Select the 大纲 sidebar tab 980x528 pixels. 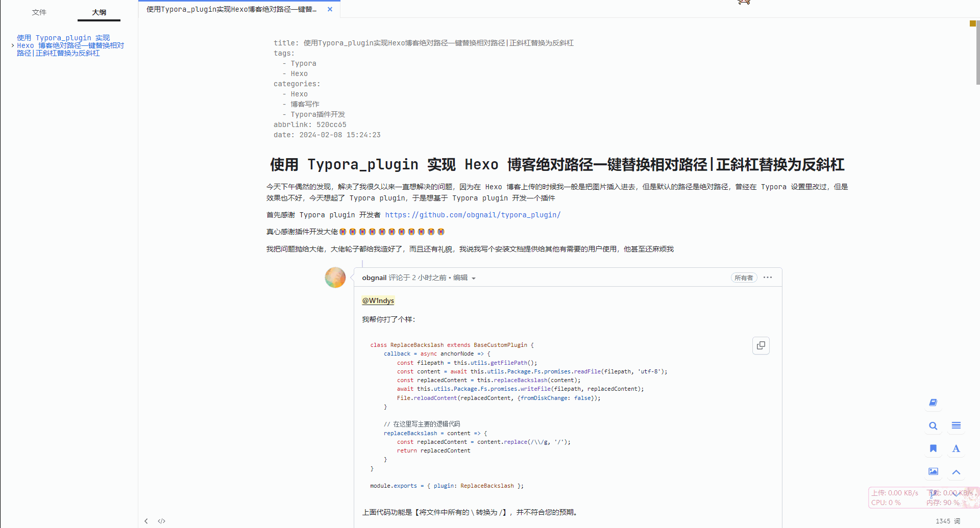coord(99,12)
